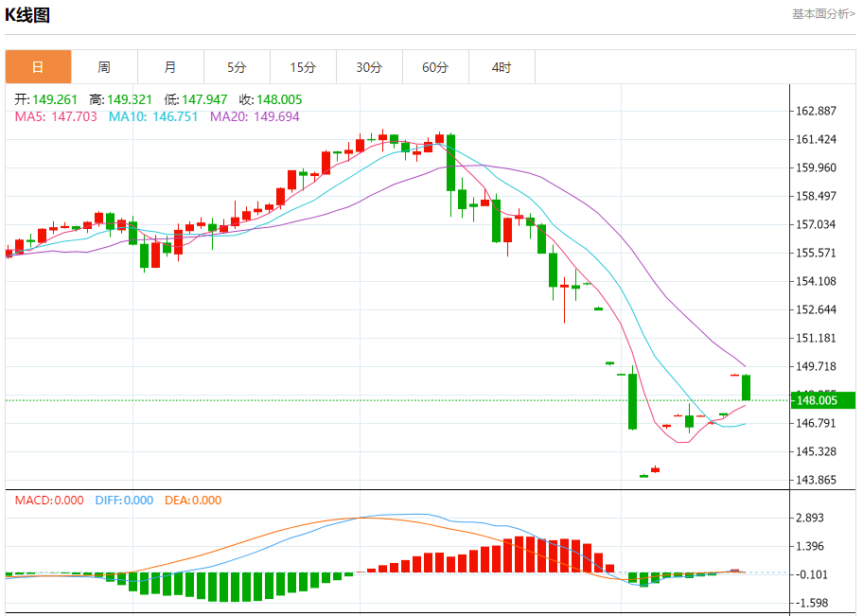The width and height of the screenshot is (863, 616).
Task: Open the 基本面分析 link
Action: (823, 14)
